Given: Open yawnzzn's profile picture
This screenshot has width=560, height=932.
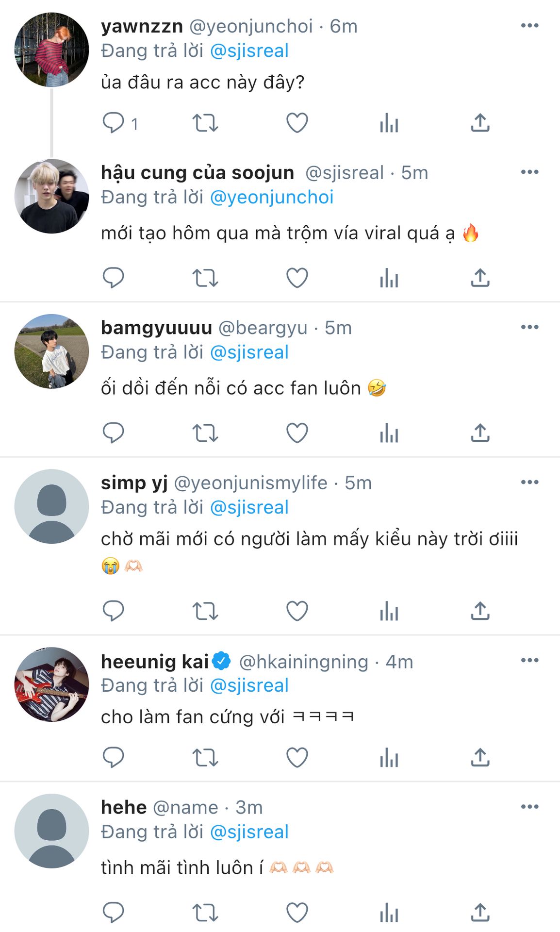Looking at the screenshot, I should tap(51, 50).
